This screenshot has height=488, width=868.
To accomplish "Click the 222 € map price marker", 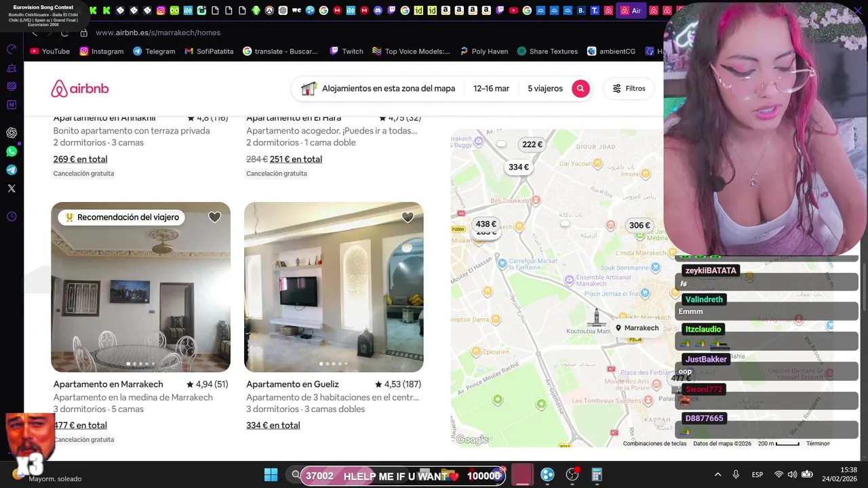I will pos(532,144).
